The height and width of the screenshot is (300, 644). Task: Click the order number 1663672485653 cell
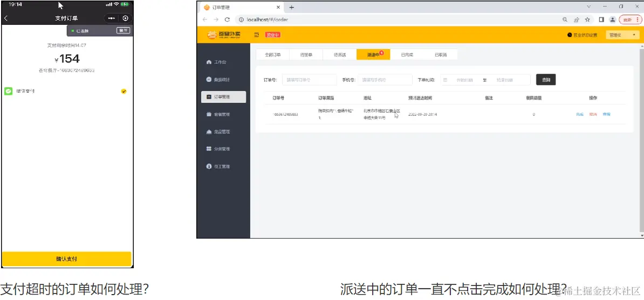tap(285, 115)
